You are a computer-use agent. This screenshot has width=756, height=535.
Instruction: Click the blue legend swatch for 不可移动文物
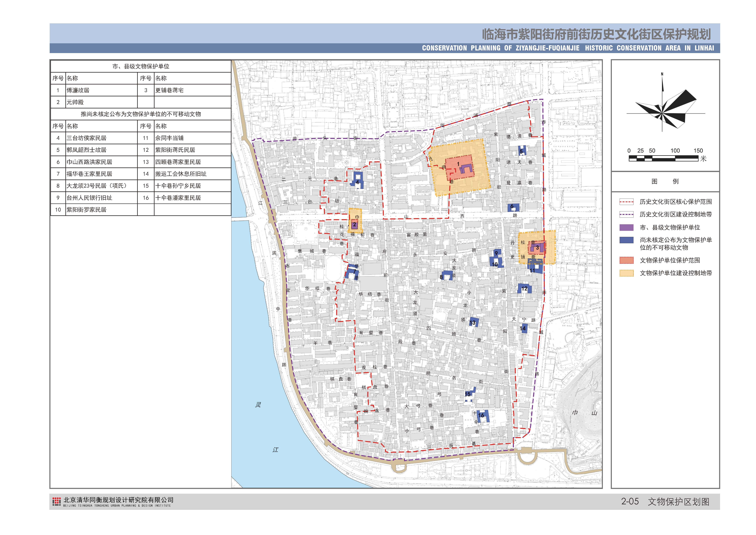(x=626, y=240)
